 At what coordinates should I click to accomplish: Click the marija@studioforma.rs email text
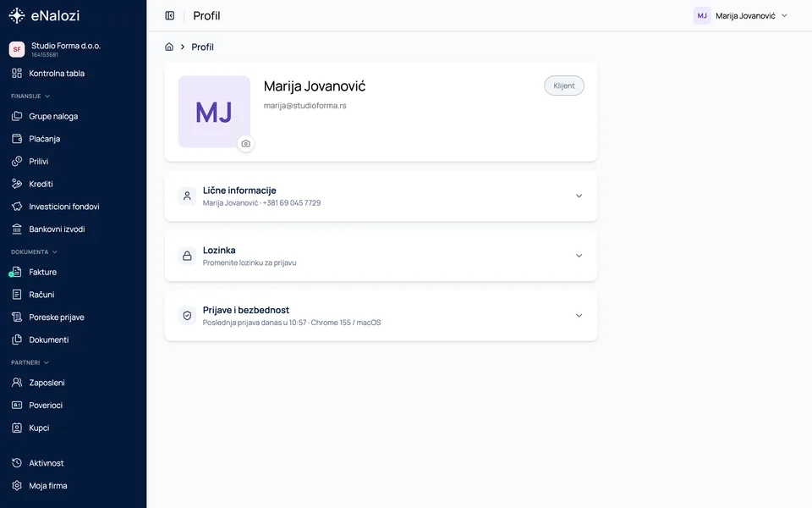(x=305, y=106)
